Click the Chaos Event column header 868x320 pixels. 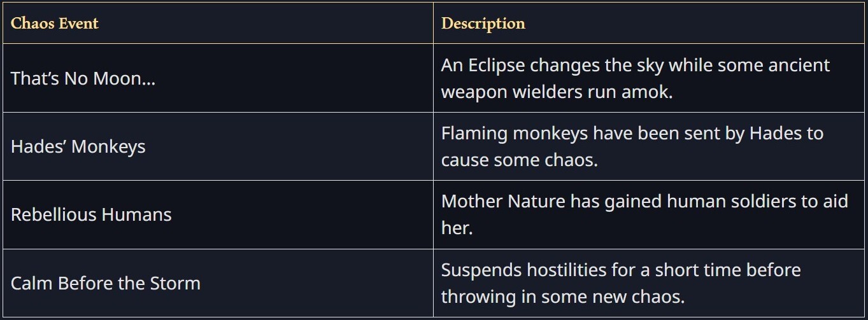(55, 24)
